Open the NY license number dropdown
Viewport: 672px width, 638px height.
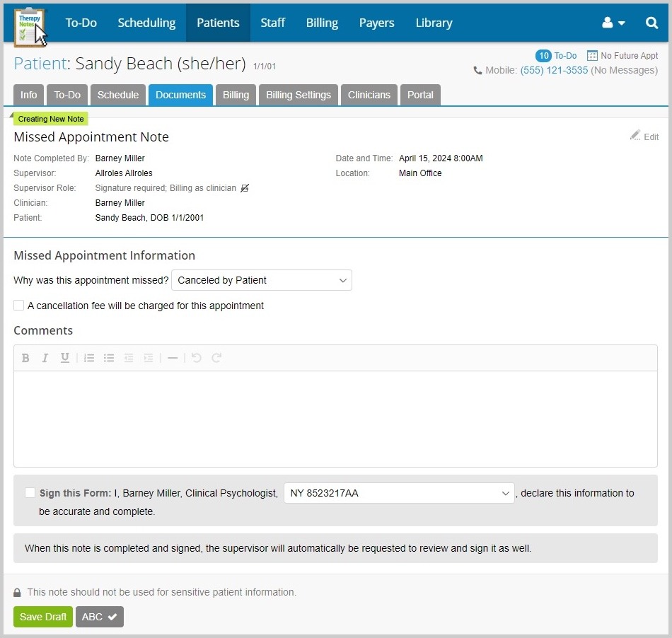point(398,492)
